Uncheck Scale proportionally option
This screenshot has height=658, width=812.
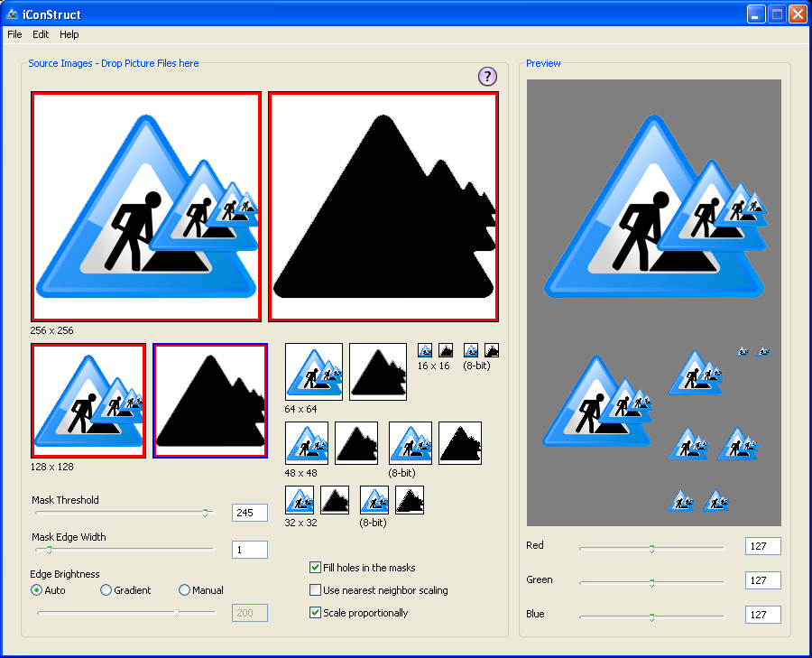coord(316,613)
